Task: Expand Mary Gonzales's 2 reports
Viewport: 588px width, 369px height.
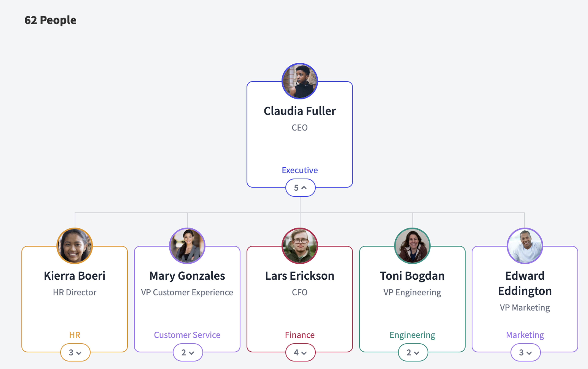Action: pos(188,352)
